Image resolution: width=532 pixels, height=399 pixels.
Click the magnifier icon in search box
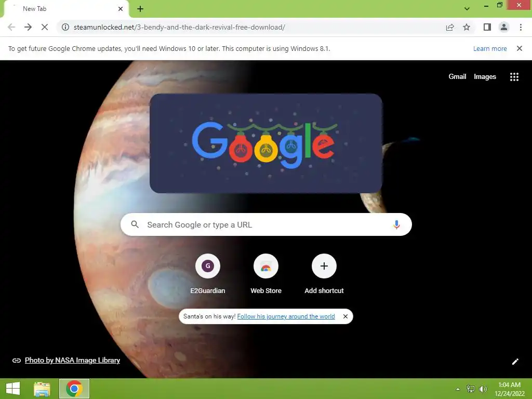tap(135, 224)
